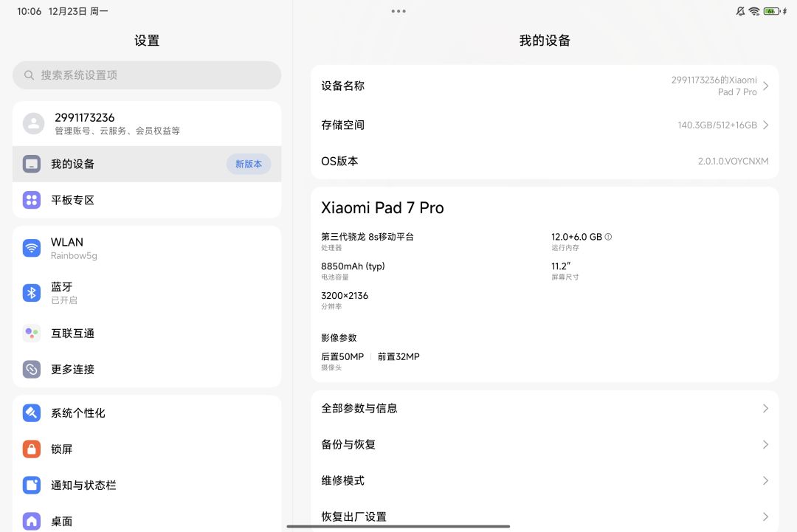Select the 平板专区 purple grid icon

[32, 200]
